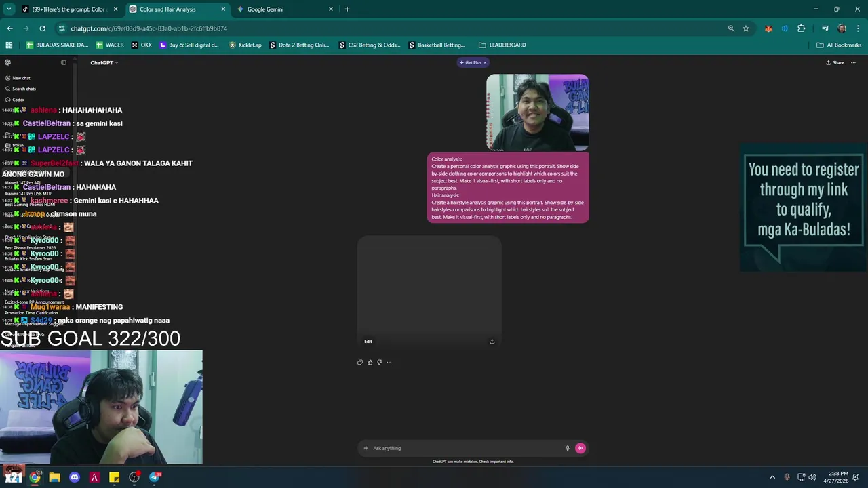Open the LEADERBOARD bookmarks folder
The image size is (868, 488).
(502, 45)
